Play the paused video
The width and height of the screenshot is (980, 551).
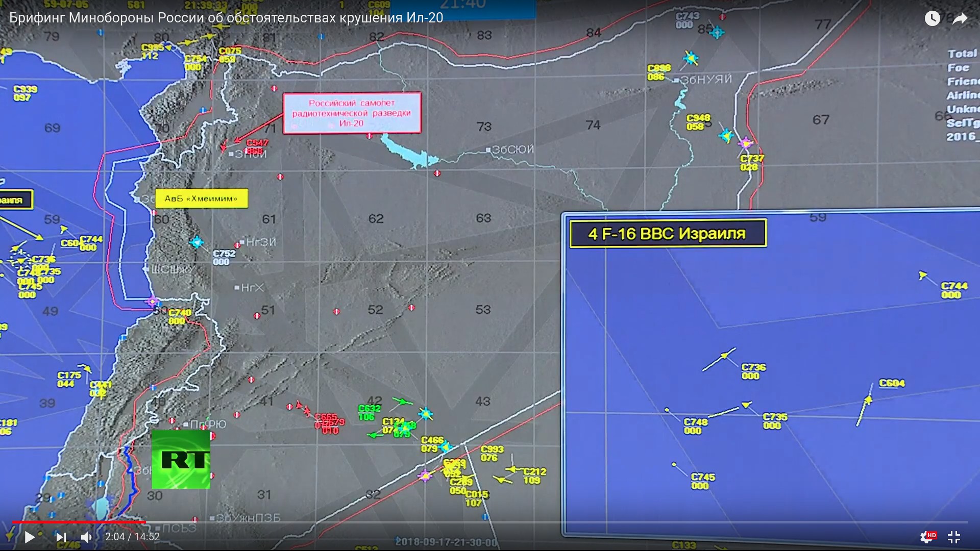click(x=30, y=537)
